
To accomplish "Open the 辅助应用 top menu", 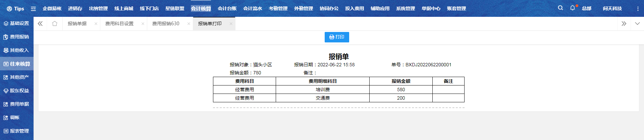I will [x=380, y=9].
